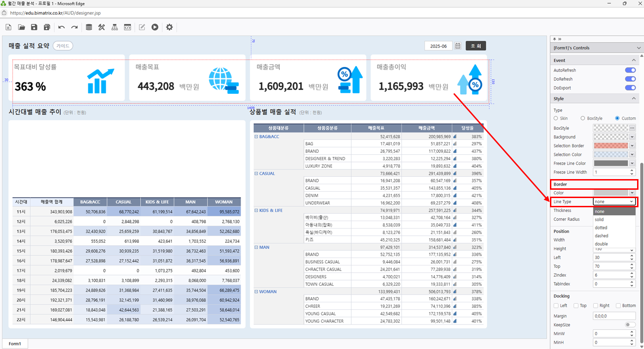644x349 pixels.
Task: Collapse the Event section chevron
Action: (x=634, y=60)
